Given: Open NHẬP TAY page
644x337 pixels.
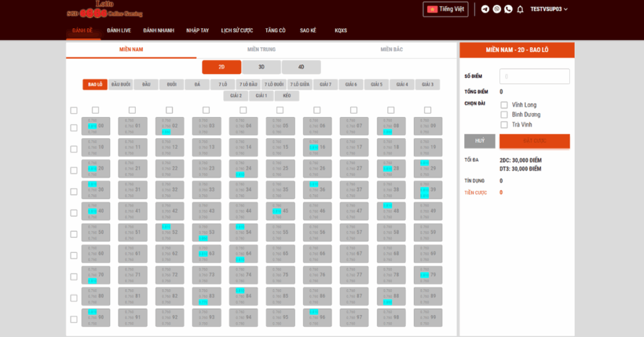Looking at the screenshot, I should (x=197, y=30).
